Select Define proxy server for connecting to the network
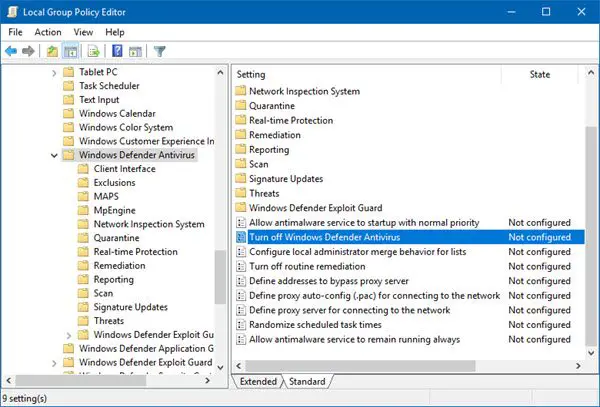Screen dimensions: 600x407 tap(349, 310)
